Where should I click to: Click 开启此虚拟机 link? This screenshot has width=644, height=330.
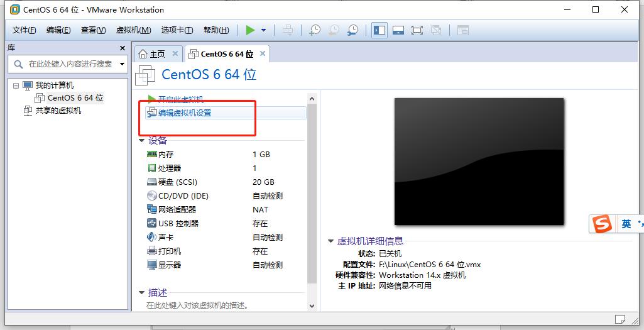180,99
